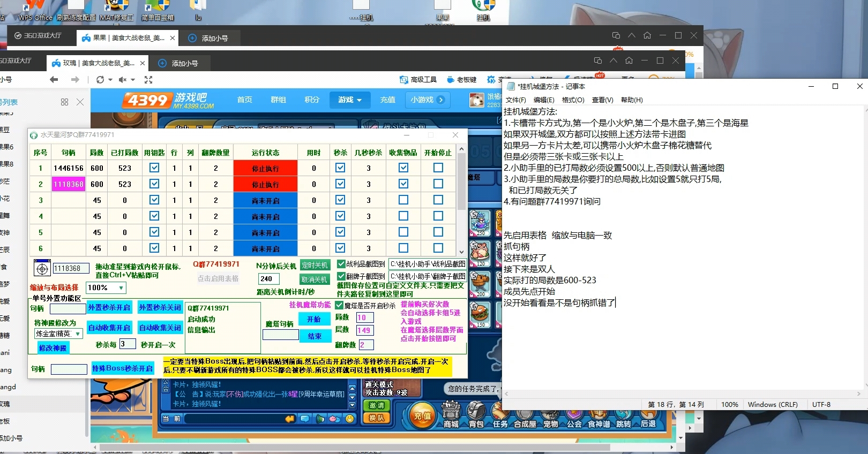Toggle 魔塔是否开启秒杀 checkbox
868x454 pixels.
(x=339, y=306)
